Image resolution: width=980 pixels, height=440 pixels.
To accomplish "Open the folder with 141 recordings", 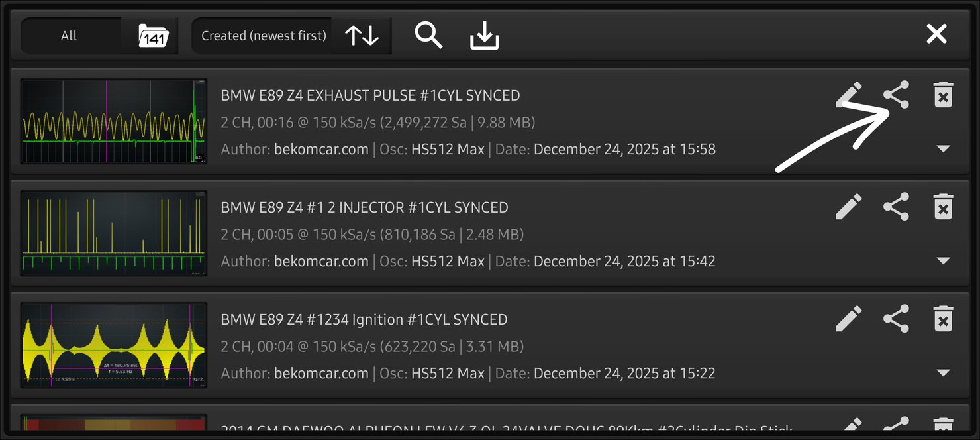I will pos(154,36).
